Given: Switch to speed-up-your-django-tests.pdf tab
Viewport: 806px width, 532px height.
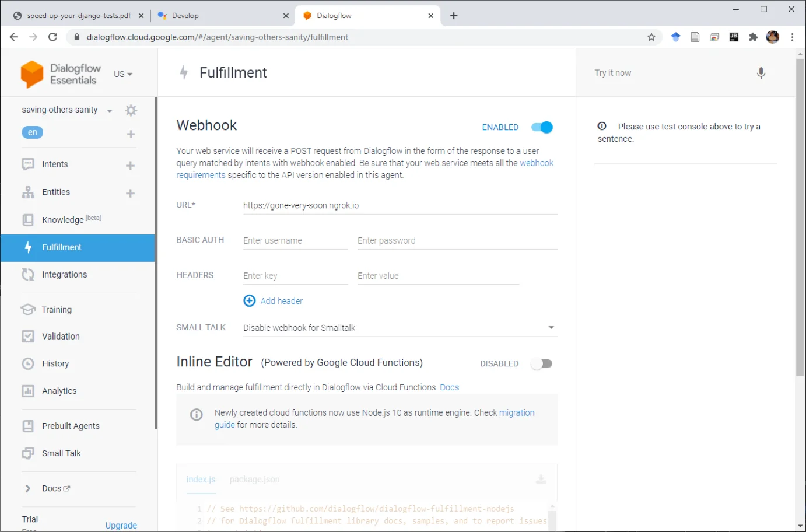Looking at the screenshot, I should (79, 16).
